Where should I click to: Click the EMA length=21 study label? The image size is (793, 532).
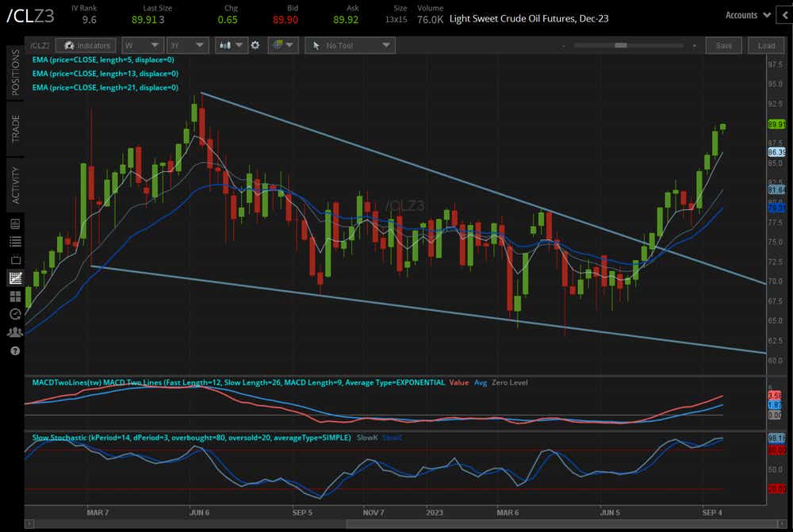(105, 87)
